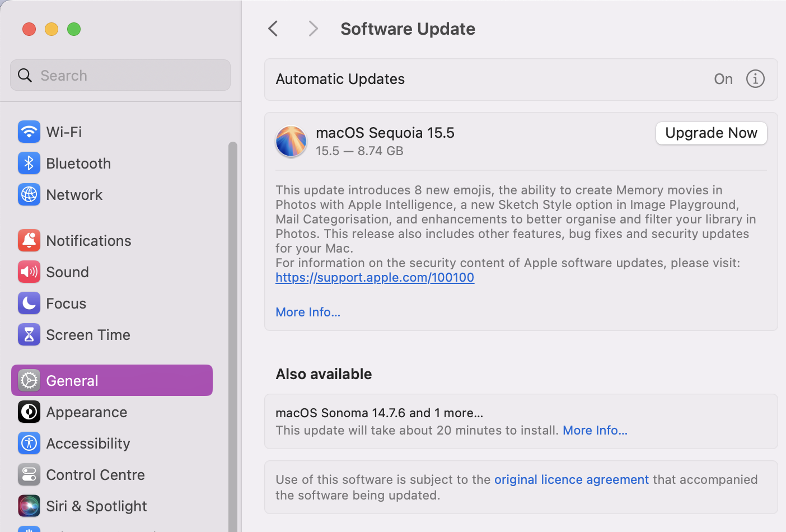Select General in the sidebar
This screenshot has width=786, height=532.
click(x=72, y=380)
